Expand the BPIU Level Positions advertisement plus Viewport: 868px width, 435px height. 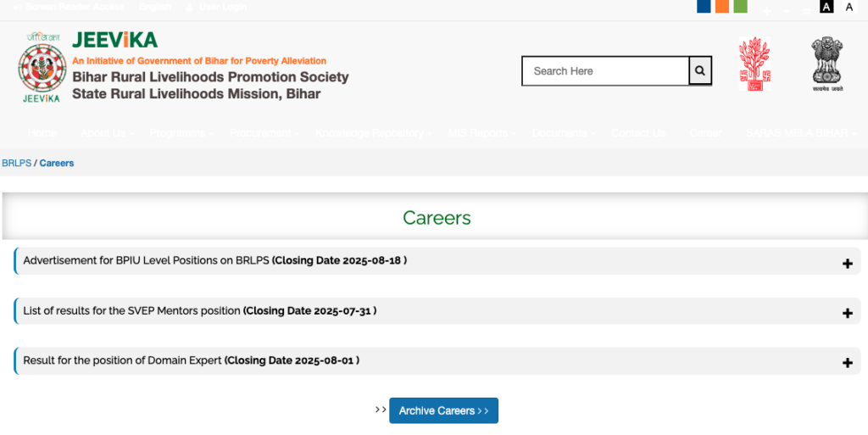[847, 264]
